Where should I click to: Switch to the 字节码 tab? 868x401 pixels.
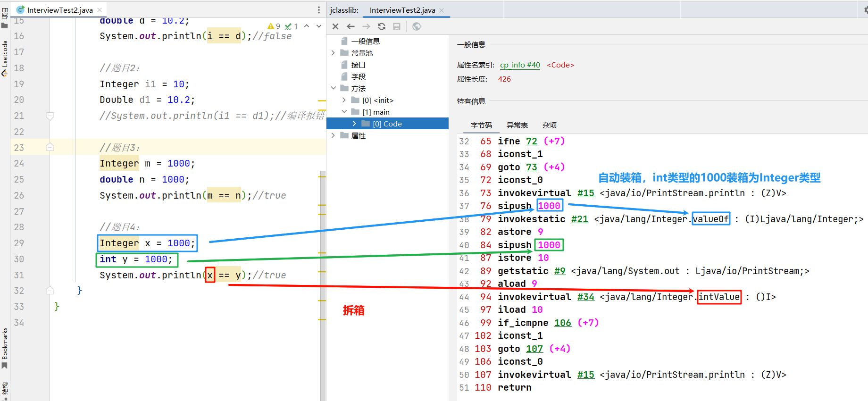point(481,125)
